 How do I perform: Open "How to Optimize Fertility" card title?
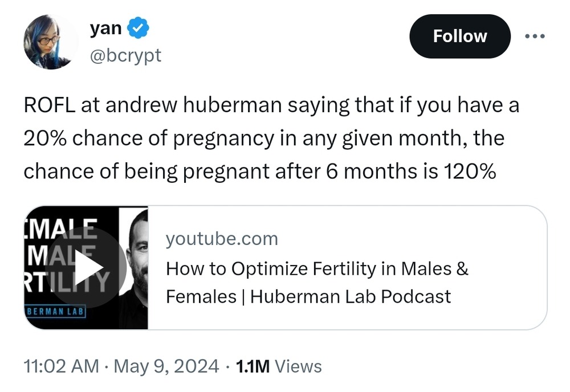317,268
